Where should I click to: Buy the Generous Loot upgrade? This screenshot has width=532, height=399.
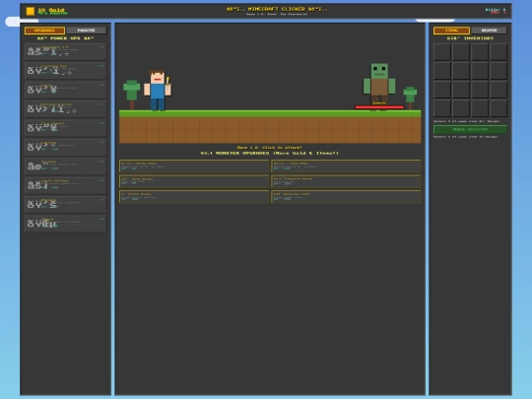(x=346, y=197)
